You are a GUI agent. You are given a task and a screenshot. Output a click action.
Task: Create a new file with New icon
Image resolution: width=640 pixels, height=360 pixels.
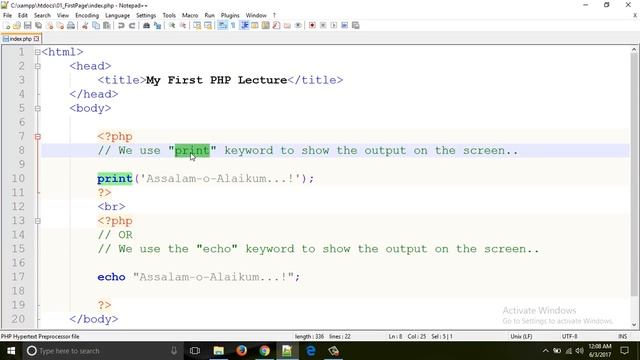pos(7,25)
